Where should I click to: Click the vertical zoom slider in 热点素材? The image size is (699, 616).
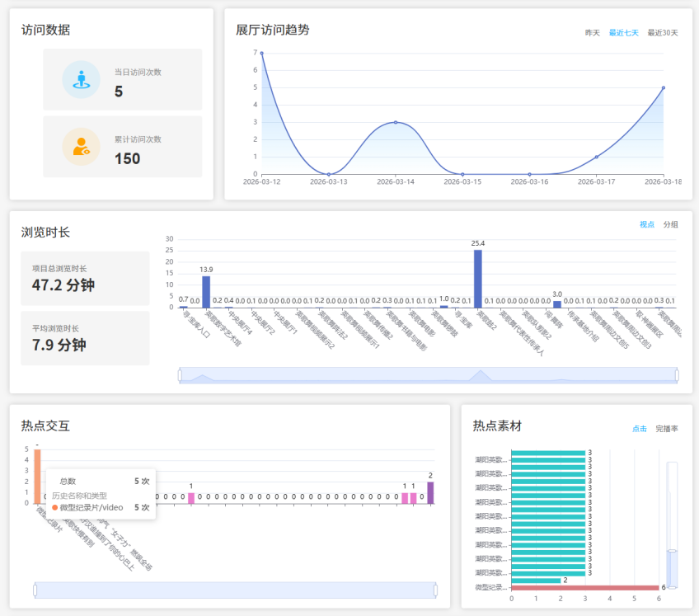tap(672, 524)
